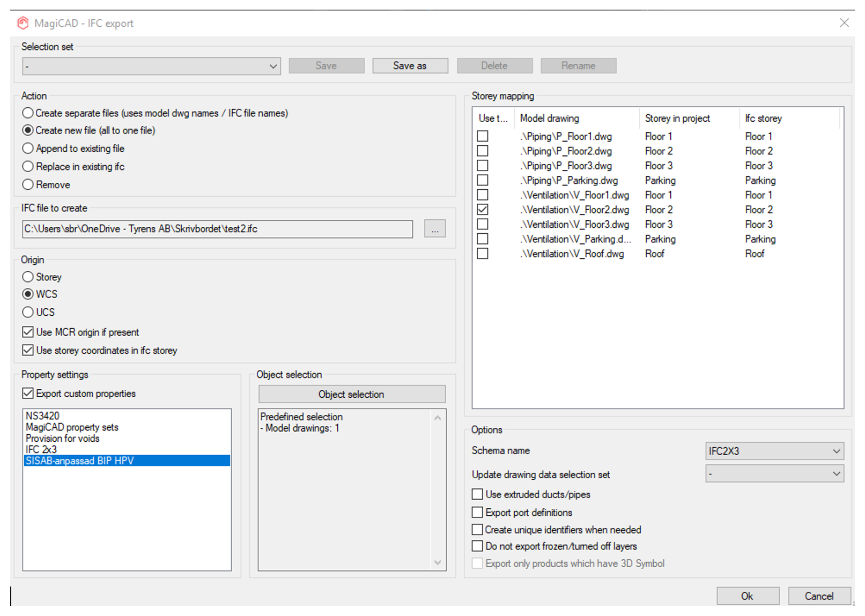865x616 pixels.
Task: Click the disabled Save button
Action: [x=326, y=66]
